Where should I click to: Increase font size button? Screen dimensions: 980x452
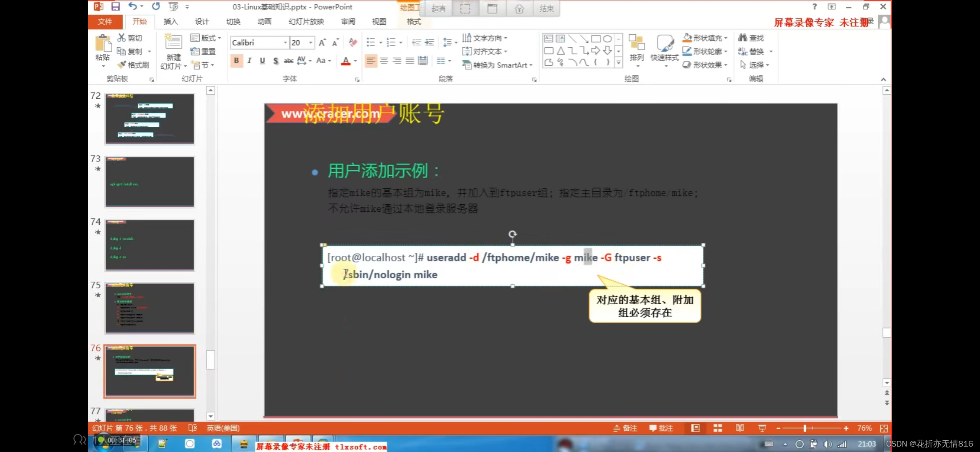pyautogui.click(x=322, y=42)
